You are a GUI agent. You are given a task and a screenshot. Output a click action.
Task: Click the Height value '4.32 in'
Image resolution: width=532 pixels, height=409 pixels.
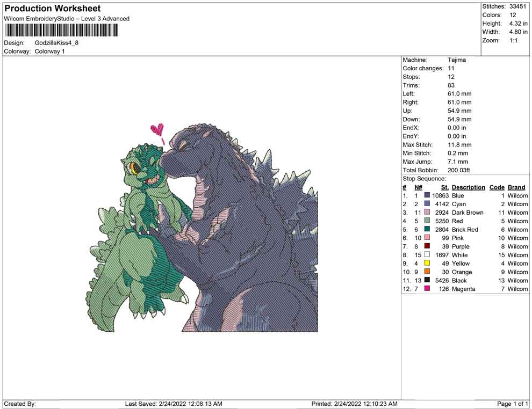tap(519, 24)
